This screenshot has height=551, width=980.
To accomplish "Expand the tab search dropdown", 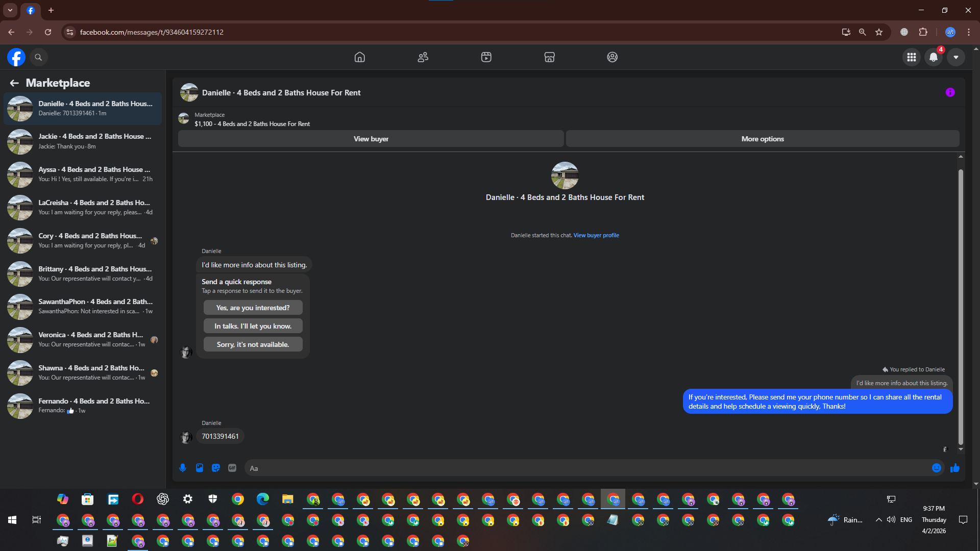I will [10, 10].
